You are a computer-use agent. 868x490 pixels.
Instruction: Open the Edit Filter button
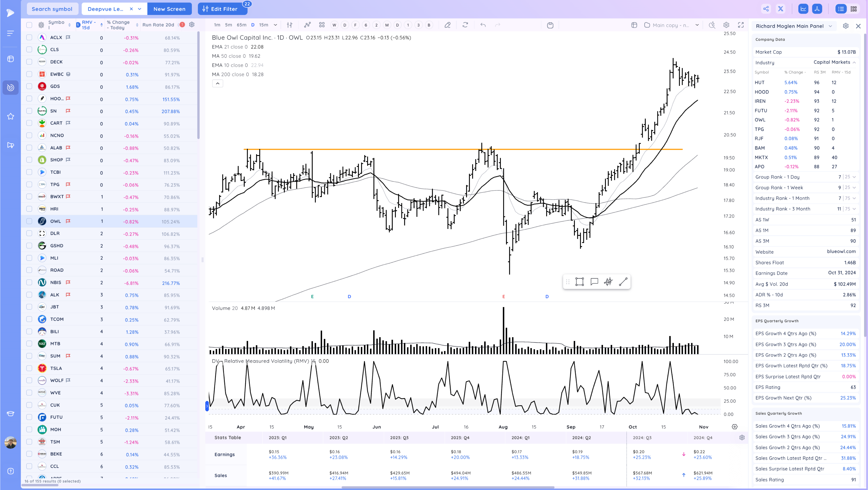tap(222, 9)
